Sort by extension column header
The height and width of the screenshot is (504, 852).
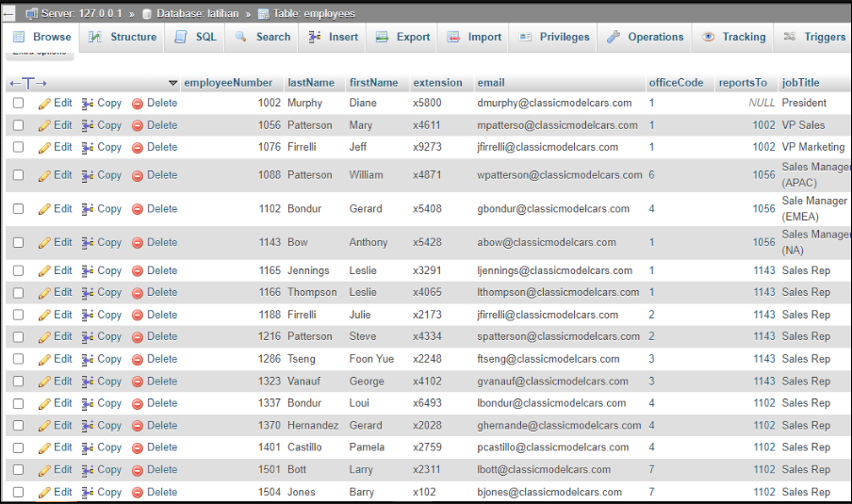coord(438,83)
